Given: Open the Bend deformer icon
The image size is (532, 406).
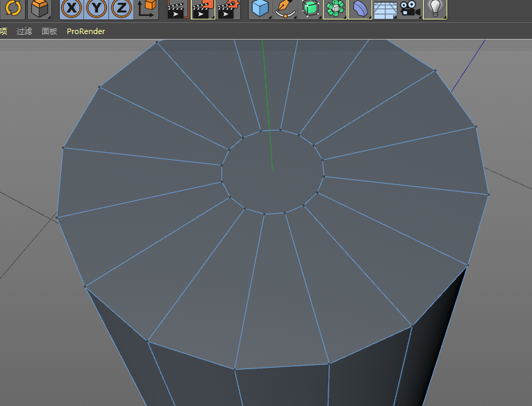Looking at the screenshot, I should tap(360, 8).
